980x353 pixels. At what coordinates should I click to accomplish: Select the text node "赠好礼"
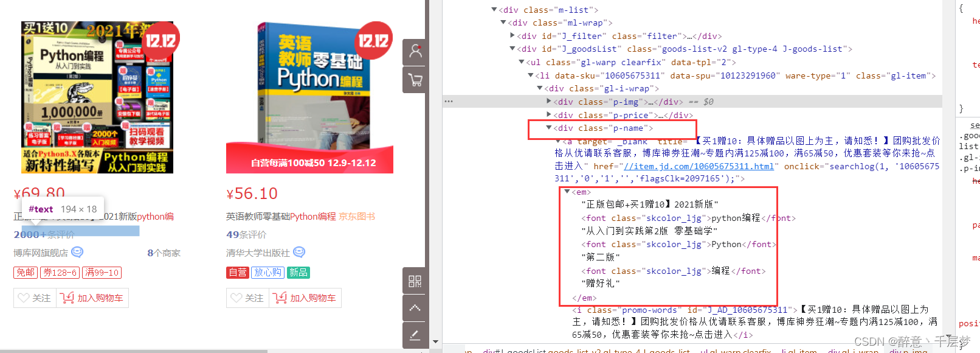coord(601,284)
